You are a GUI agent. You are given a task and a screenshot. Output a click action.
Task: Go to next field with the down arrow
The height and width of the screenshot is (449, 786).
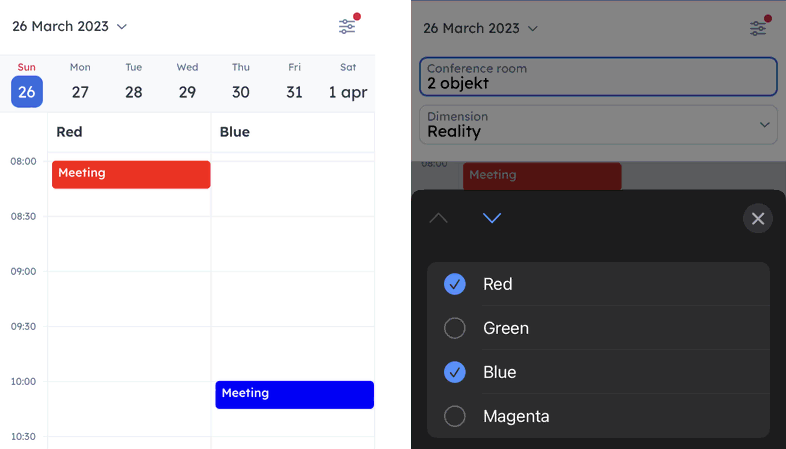[x=492, y=218]
